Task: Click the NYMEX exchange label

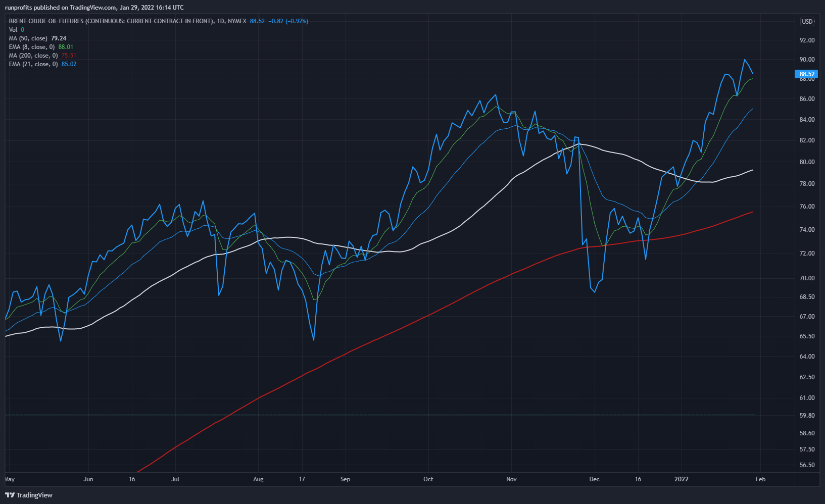Action: [x=237, y=21]
